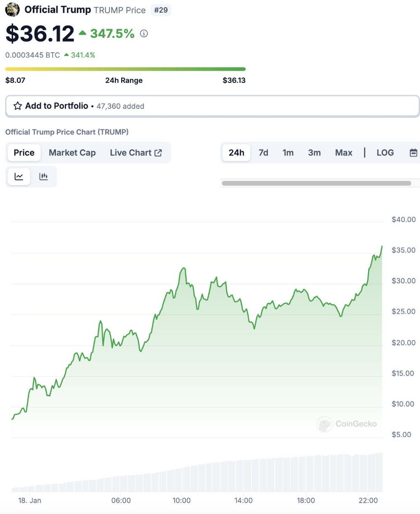Image resolution: width=420 pixels, height=514 pixels.
Task: Click the #29 rank badge
Action: (x=161, y=10)
